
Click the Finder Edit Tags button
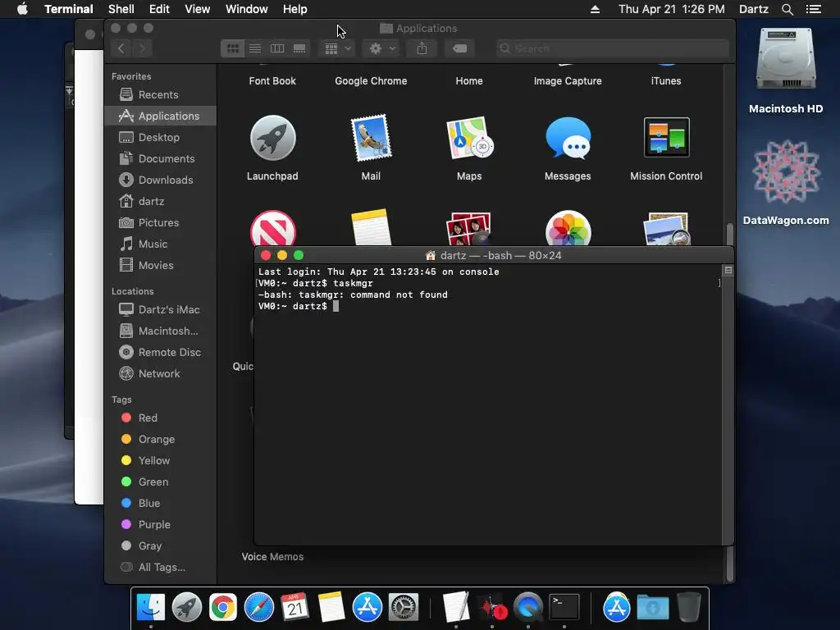tap(459, 48)
